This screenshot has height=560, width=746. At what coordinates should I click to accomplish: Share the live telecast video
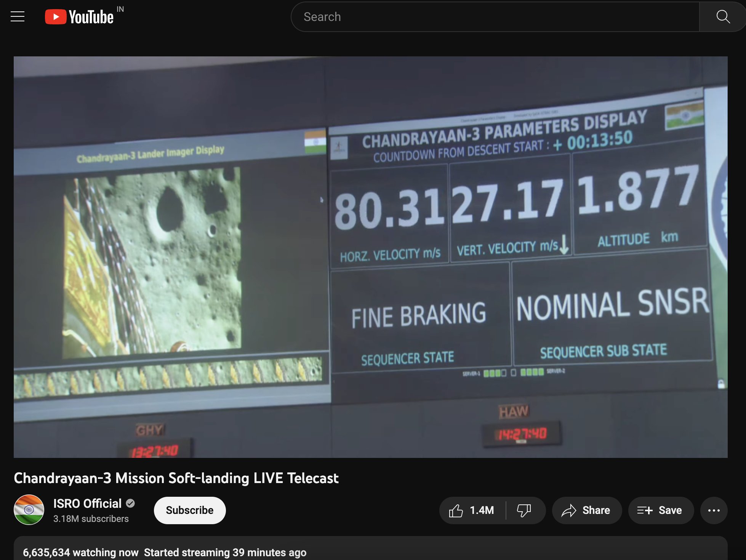click(x=587, y=510)
